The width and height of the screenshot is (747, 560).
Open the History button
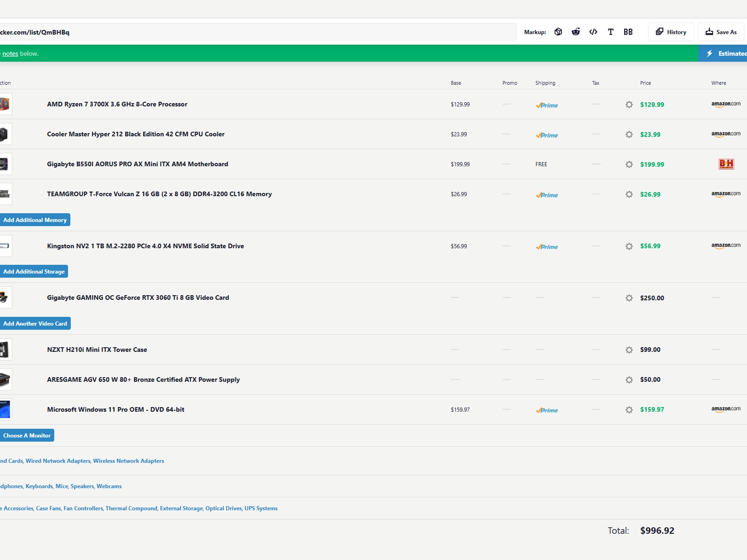click(671, 32)
